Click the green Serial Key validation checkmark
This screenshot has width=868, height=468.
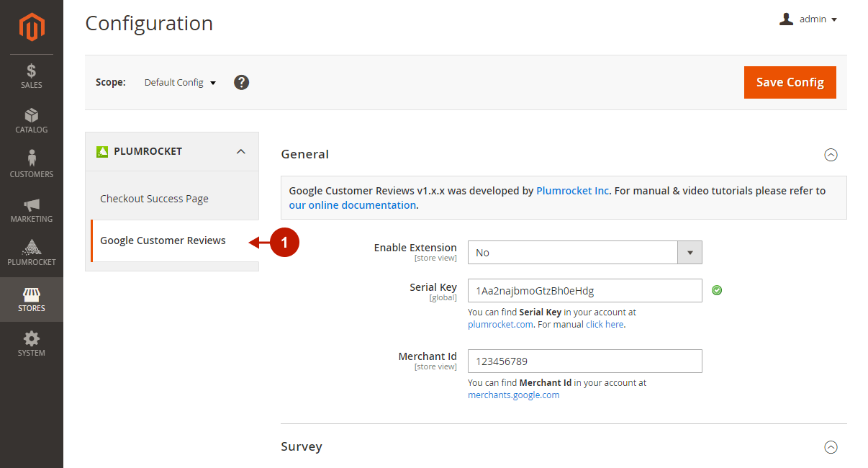[x=717, y=290]
